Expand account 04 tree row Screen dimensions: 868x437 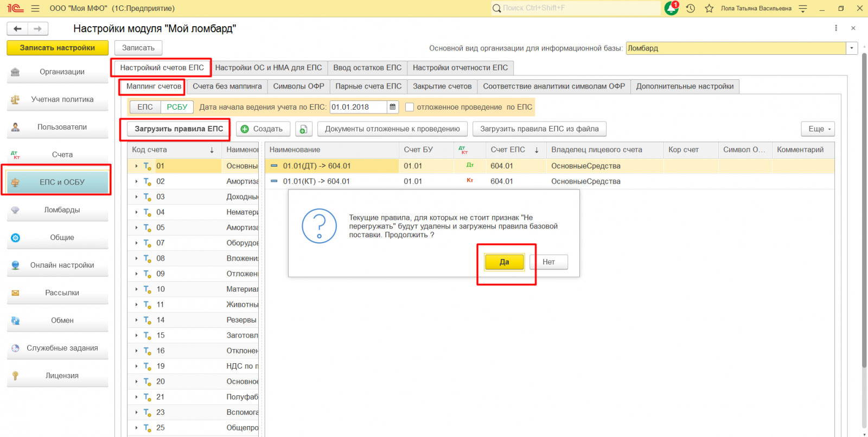click(136, 212)
